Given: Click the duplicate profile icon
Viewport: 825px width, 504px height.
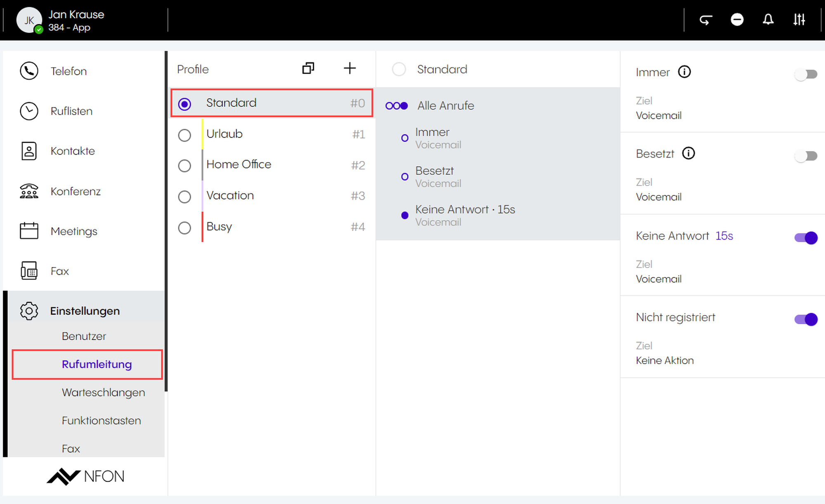Looking at the screenshot, I should pyautogui.click(x=308, y=68).
